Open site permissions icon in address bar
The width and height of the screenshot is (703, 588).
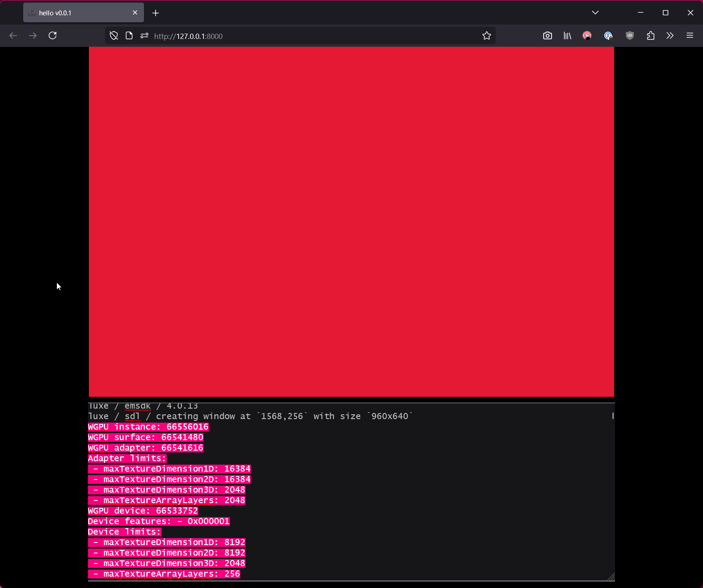144,36
